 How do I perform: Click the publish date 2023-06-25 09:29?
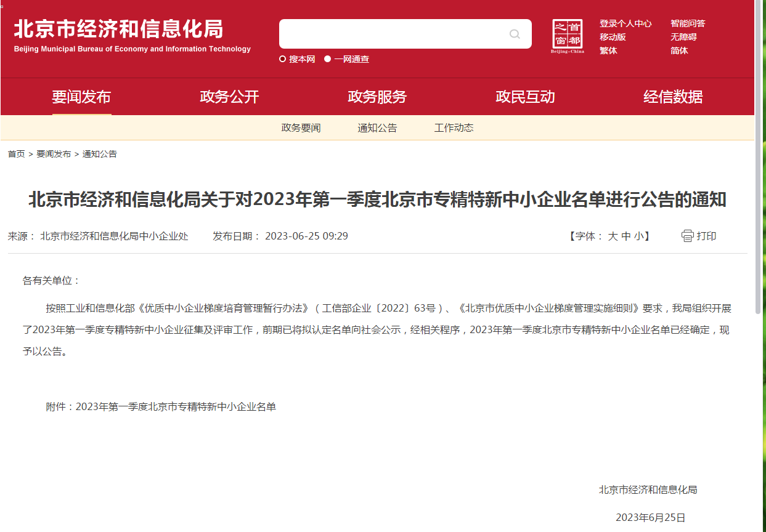tap(306, 236)
